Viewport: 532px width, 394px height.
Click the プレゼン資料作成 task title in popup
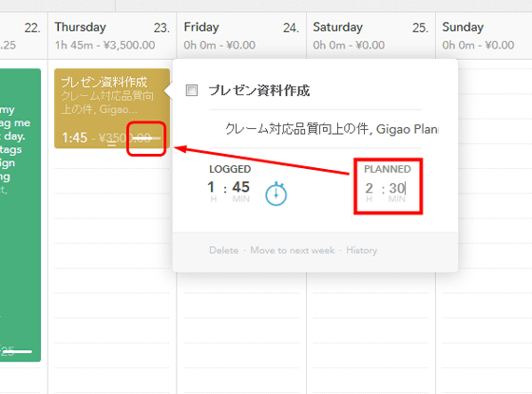(x=259, y=90)
